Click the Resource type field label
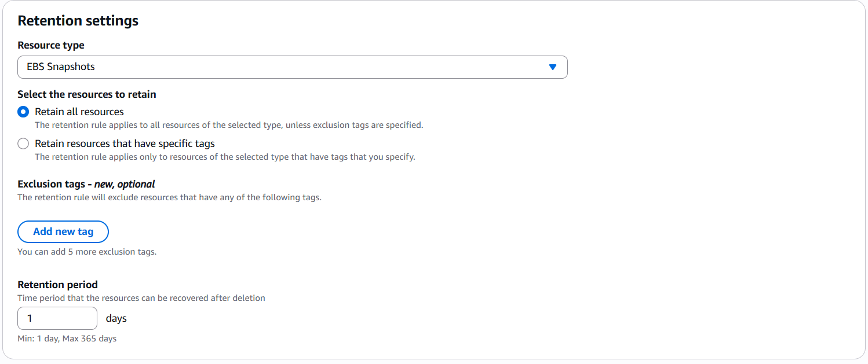 tap(51, 45)
